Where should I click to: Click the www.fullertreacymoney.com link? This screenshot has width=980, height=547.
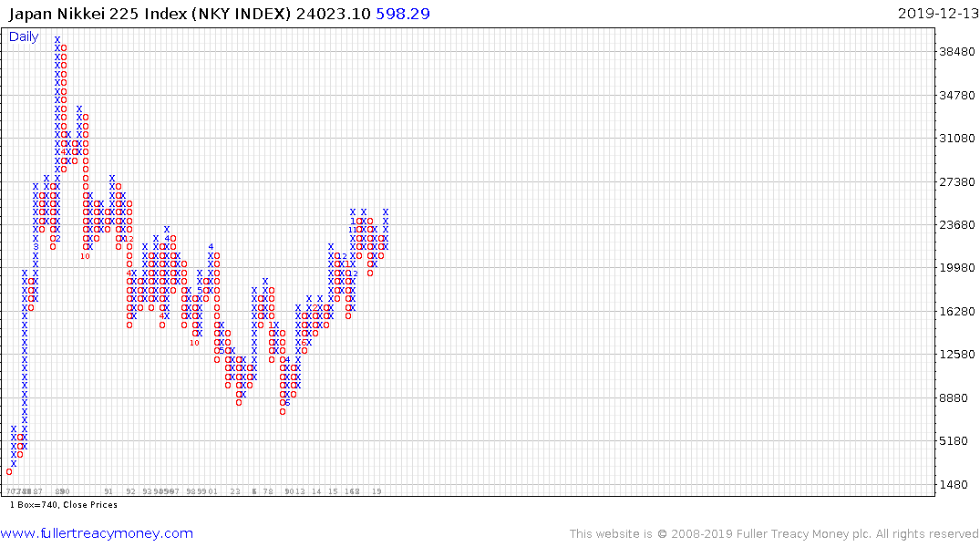coord(97,533)
